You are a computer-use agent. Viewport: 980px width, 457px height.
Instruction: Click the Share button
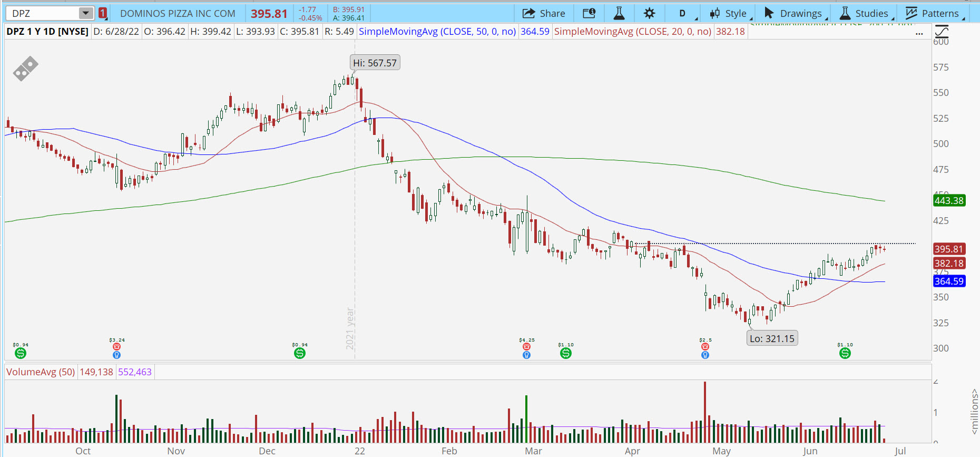(544, 13)
